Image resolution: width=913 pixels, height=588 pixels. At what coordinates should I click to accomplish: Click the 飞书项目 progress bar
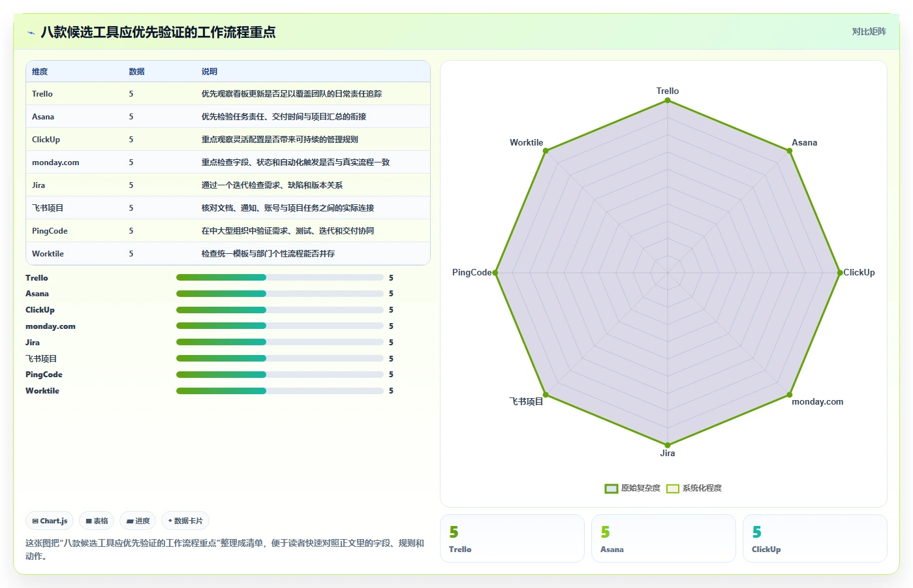pyautogui.click(x=279, y=358)
